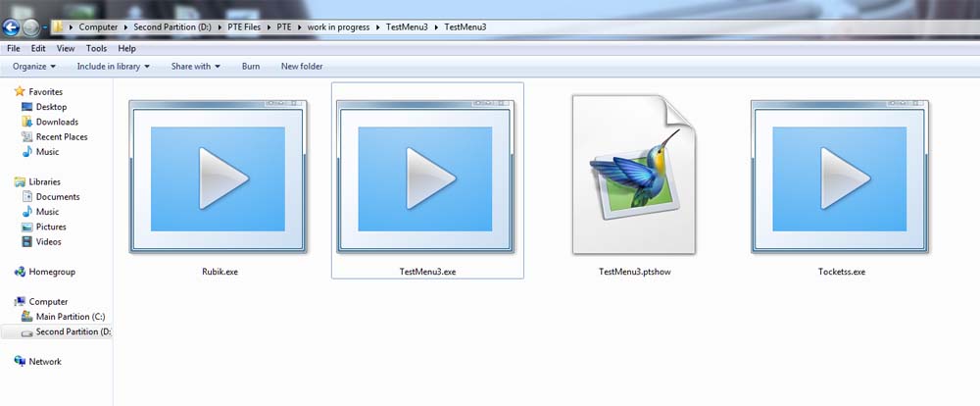
Task: Click the Tocketss.exe file name label
Action: click(841, 272)
